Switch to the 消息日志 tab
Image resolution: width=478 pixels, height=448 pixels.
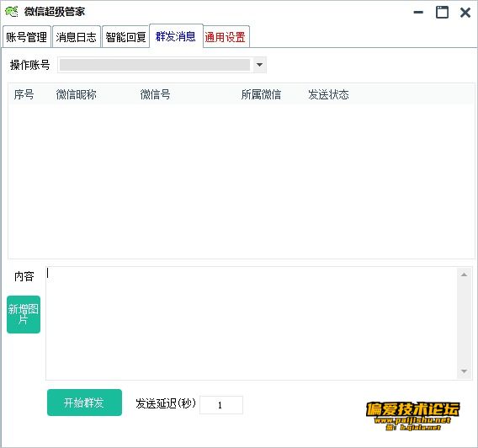(77, 37)
